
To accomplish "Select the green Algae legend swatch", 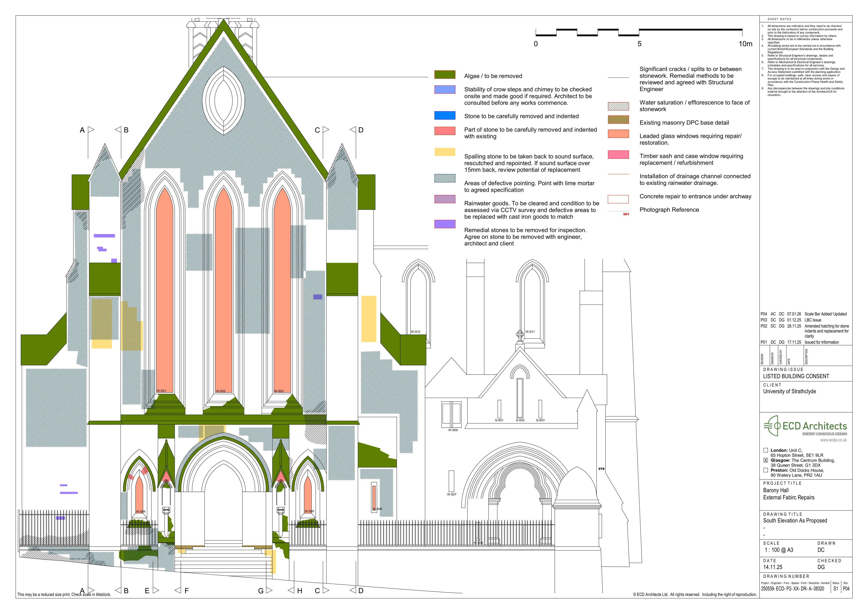I will [x=445, y=75].
